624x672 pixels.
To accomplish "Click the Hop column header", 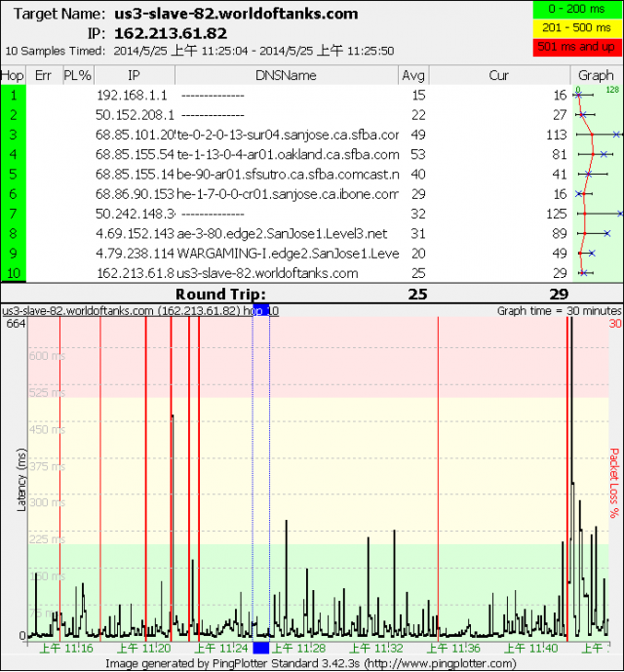I will (13, 75).
